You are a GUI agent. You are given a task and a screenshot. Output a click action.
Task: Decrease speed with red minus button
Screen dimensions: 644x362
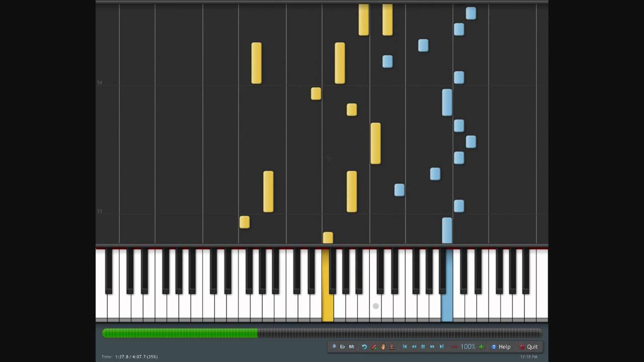click(x=454, y=347)
